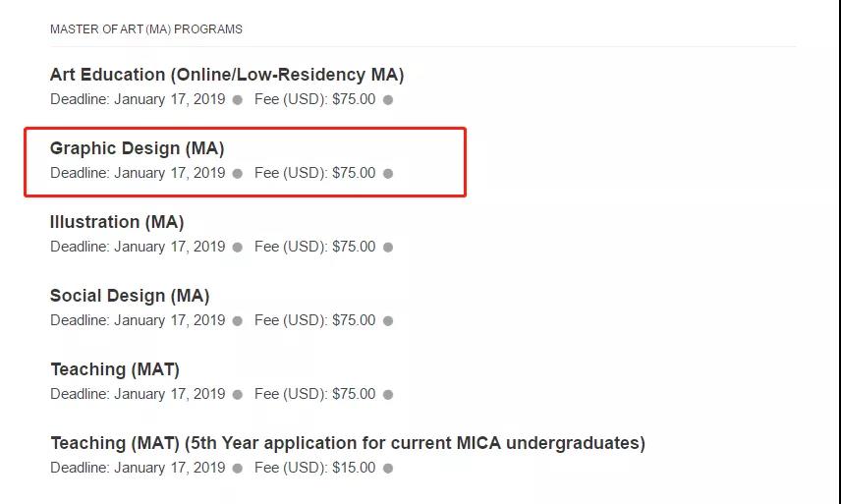Click fee info dot for Art Education
Viewport: 841px width, 504px height.
pos(388,100)
